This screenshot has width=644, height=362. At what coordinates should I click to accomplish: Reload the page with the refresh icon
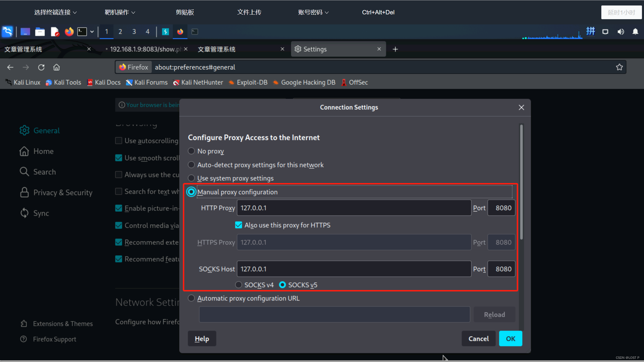[41, 67]
